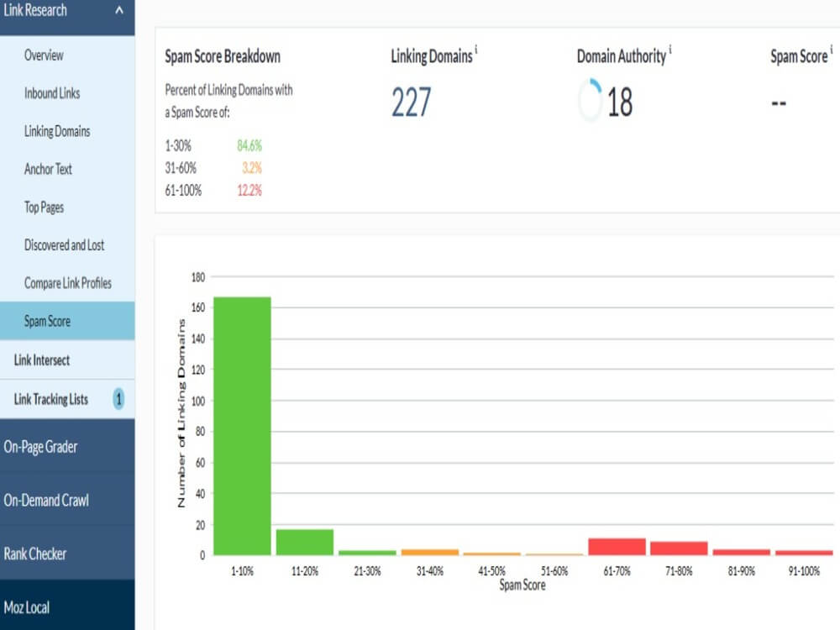Viewport: 840px width, 630px height.
Task: Click the 91-100% axis label
Action: (804, 571)
